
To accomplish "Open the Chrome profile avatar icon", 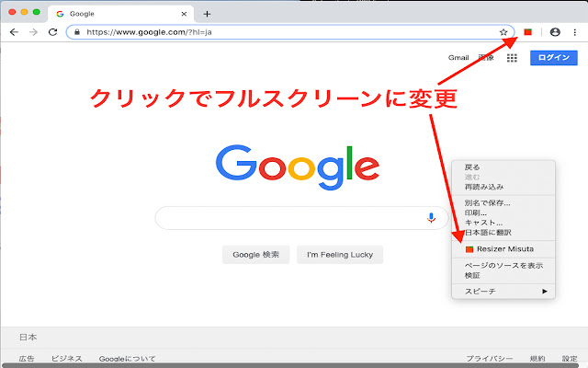I will pyautogui.click(x=555, y=32).
